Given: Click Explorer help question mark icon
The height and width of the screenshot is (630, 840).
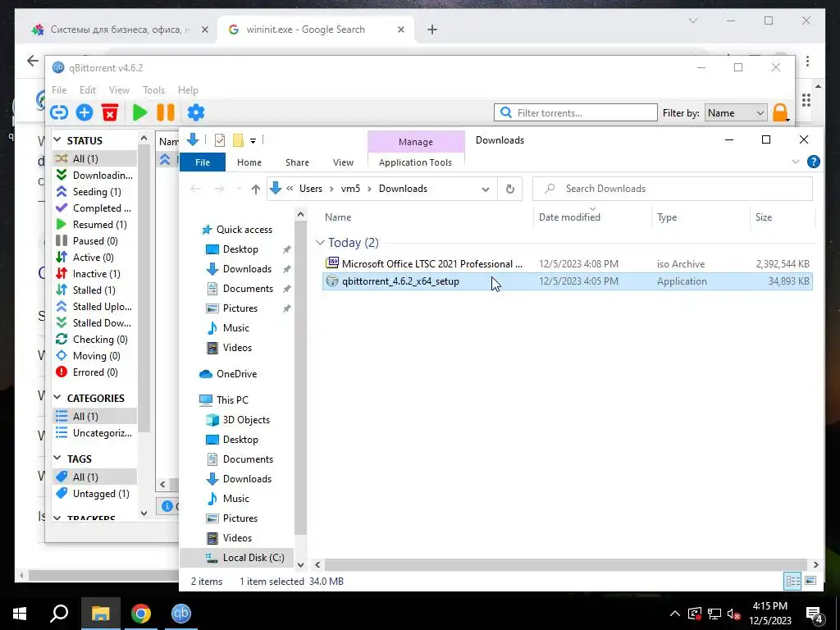Looking at the screenshot, I should pyautogui.click(x=813, y=162).
